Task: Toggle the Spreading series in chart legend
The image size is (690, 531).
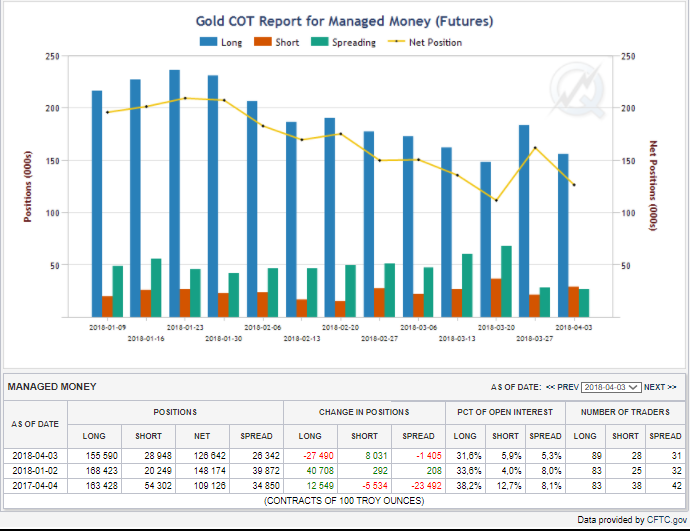Action: (x=344, y=42)
